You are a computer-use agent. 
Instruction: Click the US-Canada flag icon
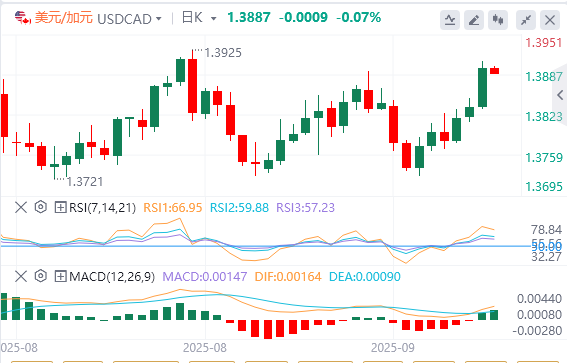[x=23, y=18]
